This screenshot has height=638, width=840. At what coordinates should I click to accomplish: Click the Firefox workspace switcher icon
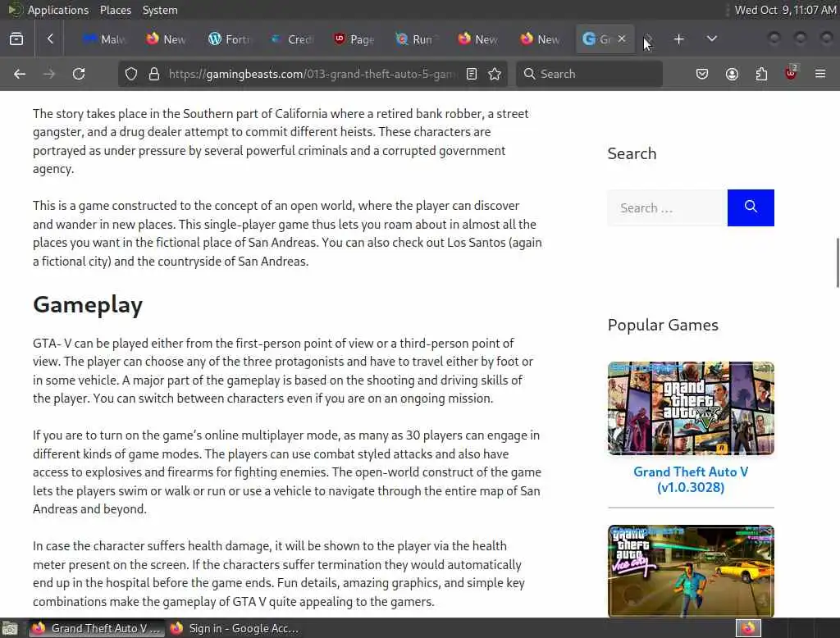[748, 628]
